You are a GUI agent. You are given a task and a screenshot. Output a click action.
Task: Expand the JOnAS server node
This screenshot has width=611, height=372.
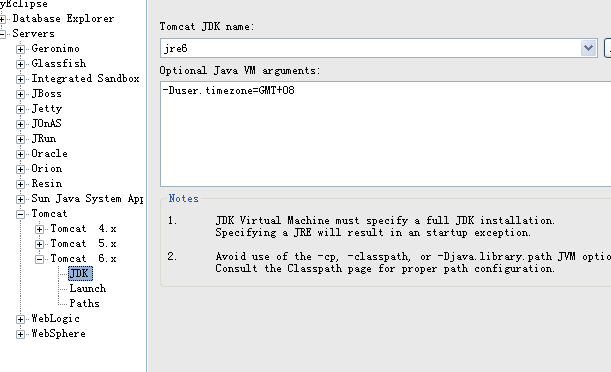(x=20, y=124)
